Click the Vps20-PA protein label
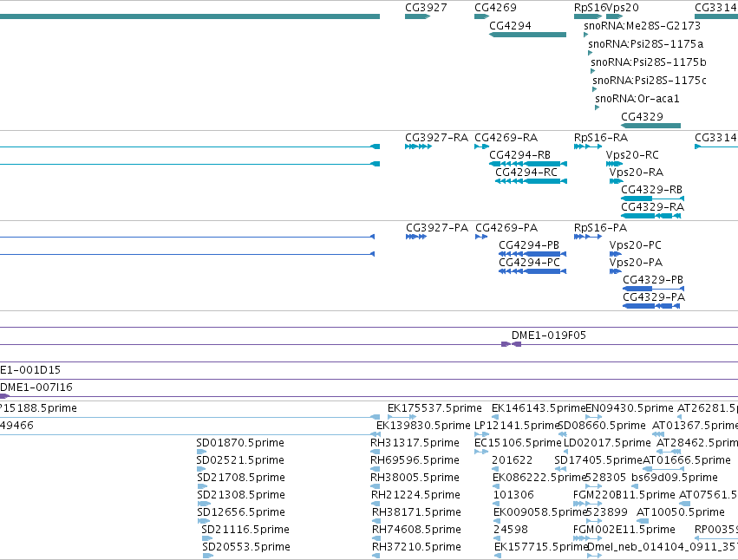 [636, 263]
